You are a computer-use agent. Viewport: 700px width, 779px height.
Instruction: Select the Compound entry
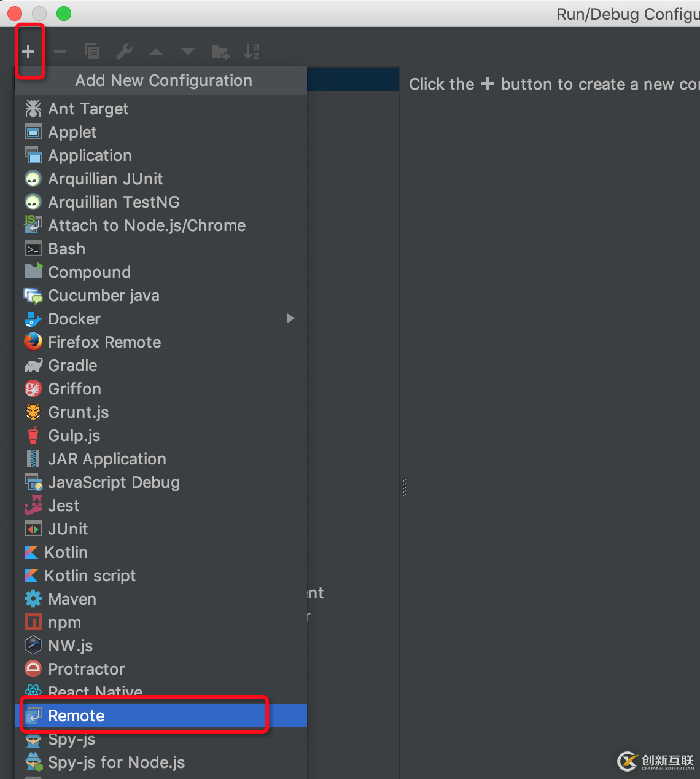point(161,272)
